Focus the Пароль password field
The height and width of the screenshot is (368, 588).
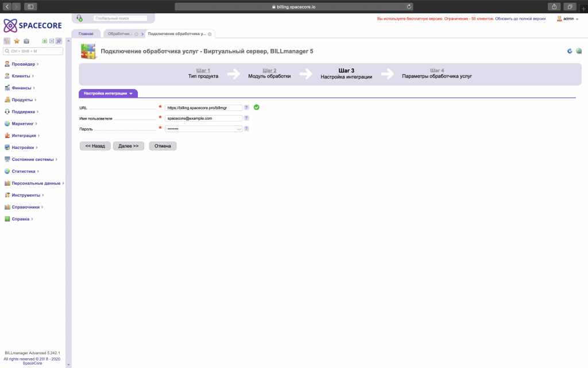[204, 129]
